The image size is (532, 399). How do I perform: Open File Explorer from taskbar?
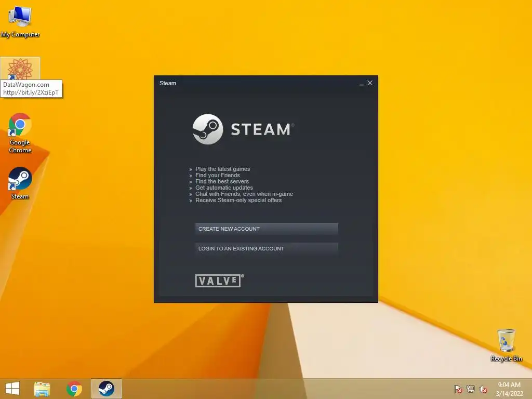tap(42, 389)
